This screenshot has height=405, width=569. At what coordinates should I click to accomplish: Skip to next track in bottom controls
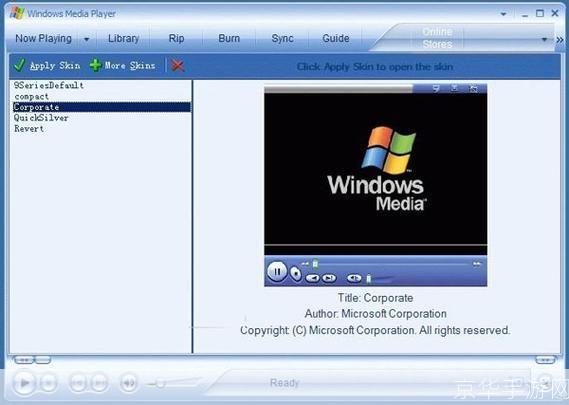pos(99,382)
